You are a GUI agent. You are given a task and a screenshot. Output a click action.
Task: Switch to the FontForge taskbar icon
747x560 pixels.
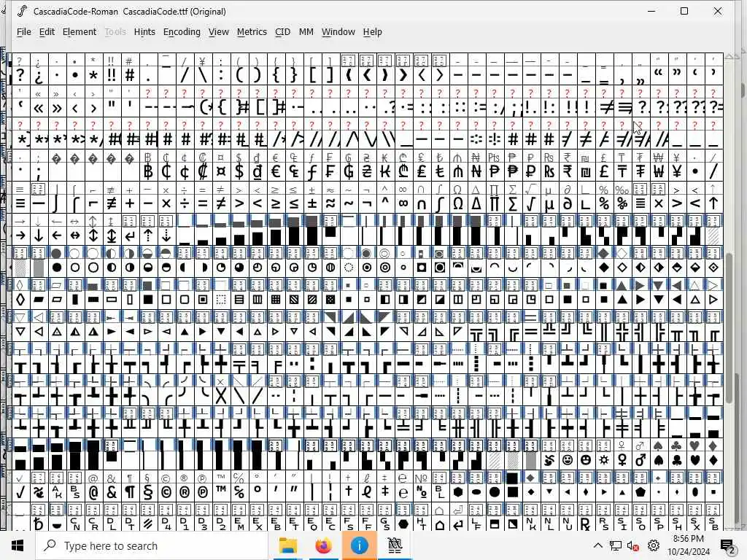tap(395, 545)
